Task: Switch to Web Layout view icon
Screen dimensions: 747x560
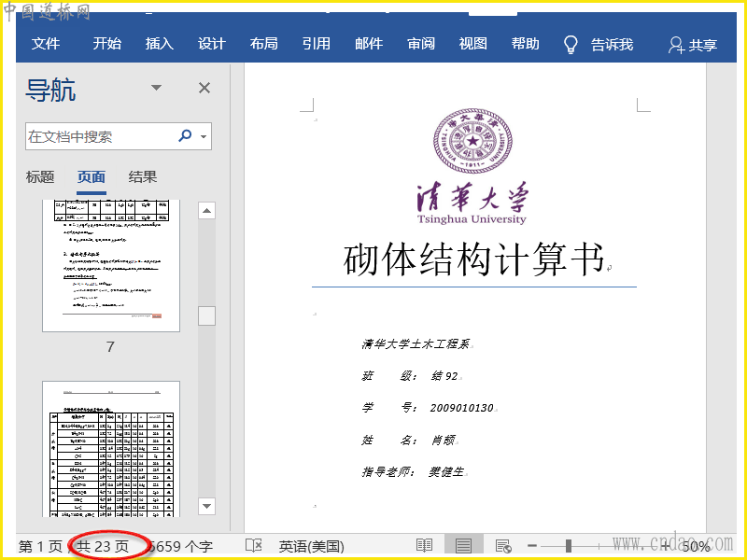Action: tap(503, 546)
